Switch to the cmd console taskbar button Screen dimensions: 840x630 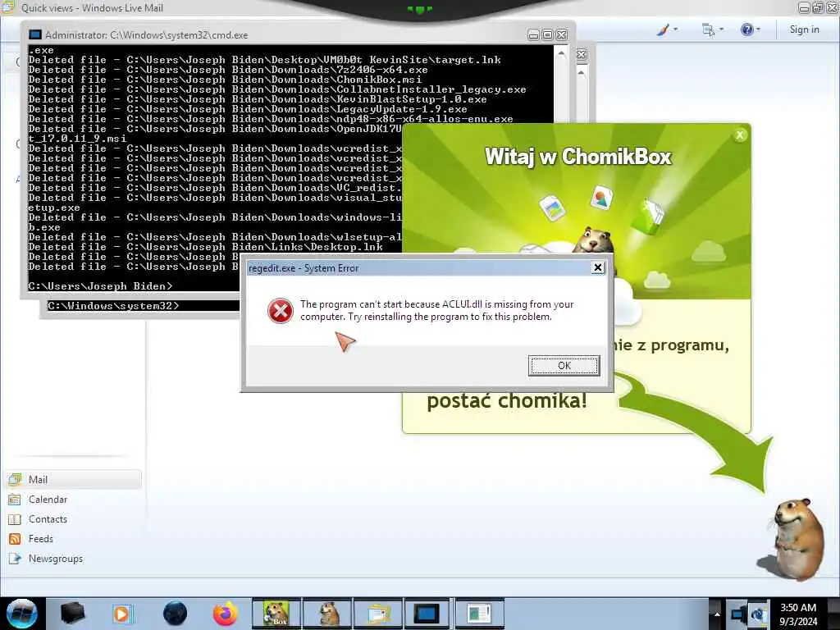pos(427,614)
